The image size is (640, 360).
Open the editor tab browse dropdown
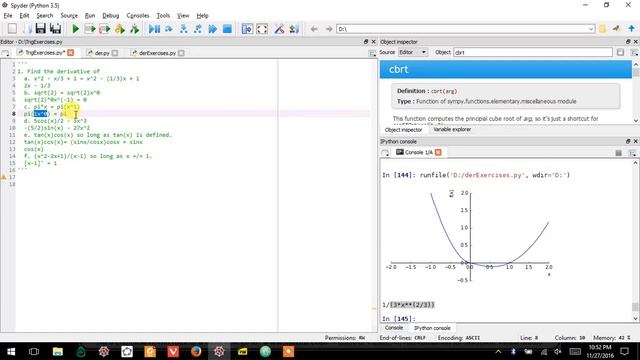5,53
